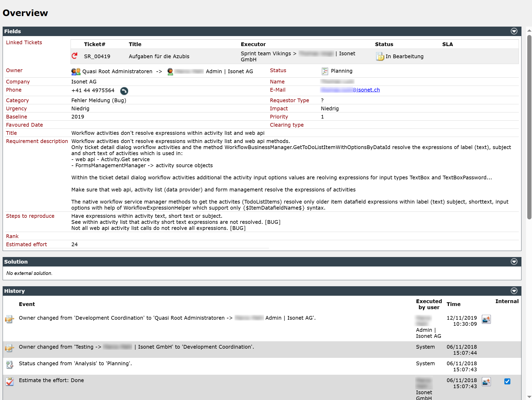
Task: Click the Planning status icon
Action: click(x=325, y=71)
